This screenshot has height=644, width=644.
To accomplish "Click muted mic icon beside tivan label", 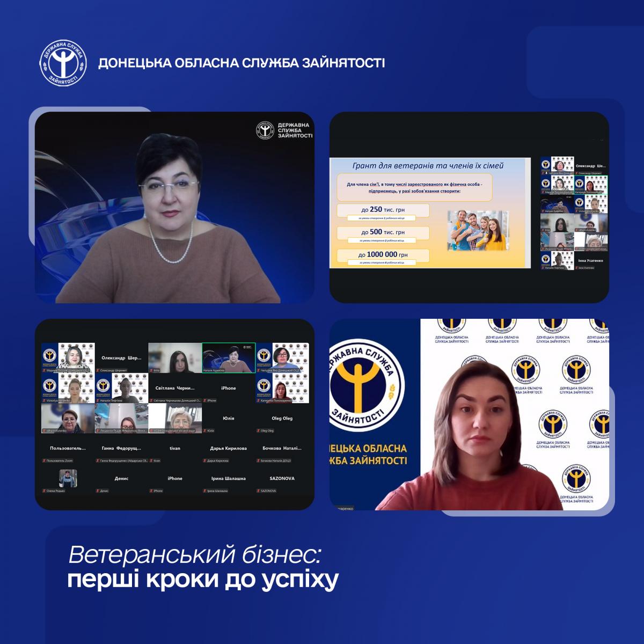I will click(151, 460).
